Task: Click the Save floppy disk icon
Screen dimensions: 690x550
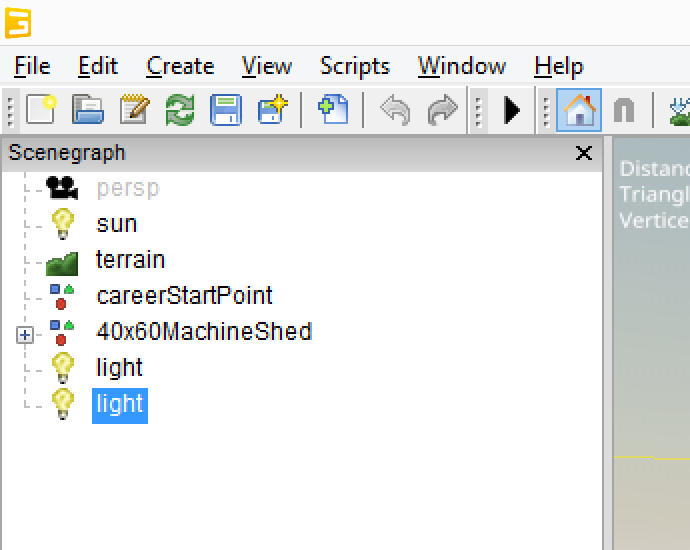Action: pos(226,110)
